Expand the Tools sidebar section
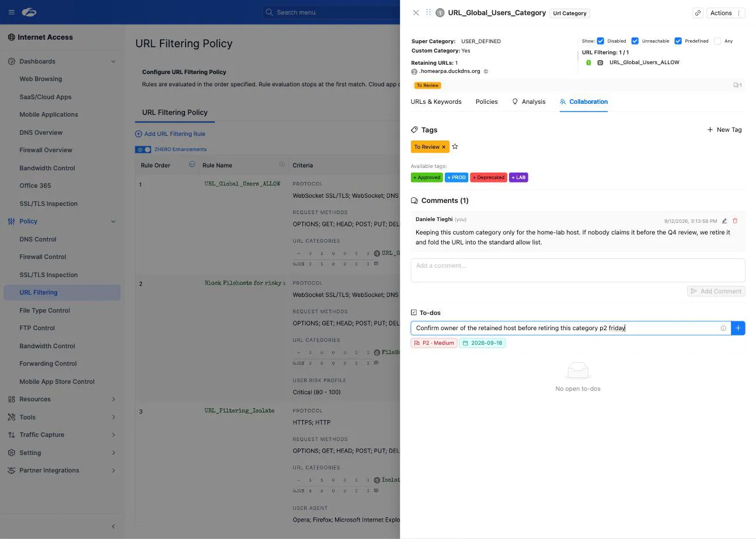This screenshot has width=756, height=539. [113, 417]
